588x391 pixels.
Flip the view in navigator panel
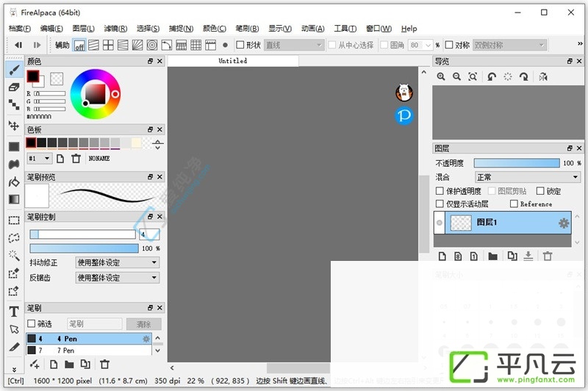543,77
